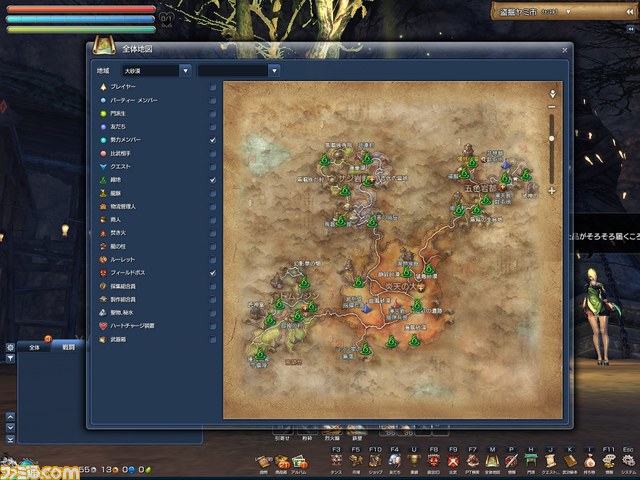This screenshot has width=640, height=480.
Task: Close the 全体地図 map window
Action: click(x=564, y=50)
